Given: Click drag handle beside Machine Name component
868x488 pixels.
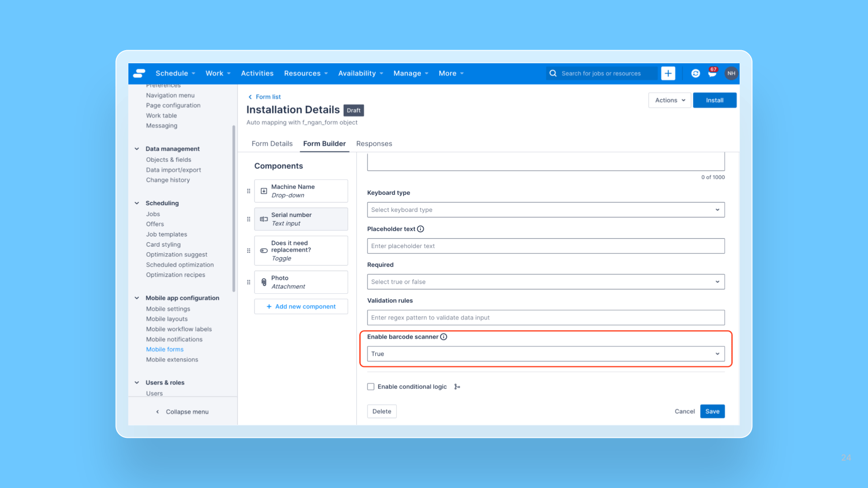Looking at the screenshot, I should (249, 191).
